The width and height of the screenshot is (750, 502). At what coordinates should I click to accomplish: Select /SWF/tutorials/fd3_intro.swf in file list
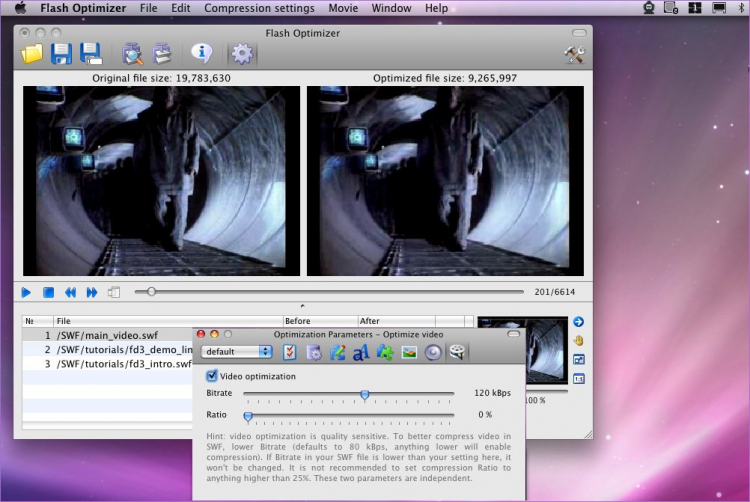pyautogui.click(x=124, y=364)
